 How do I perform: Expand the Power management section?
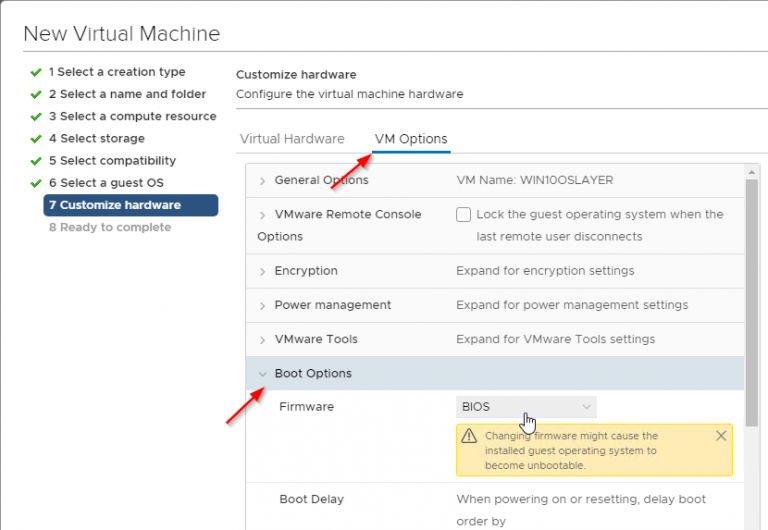pos(262,306)
